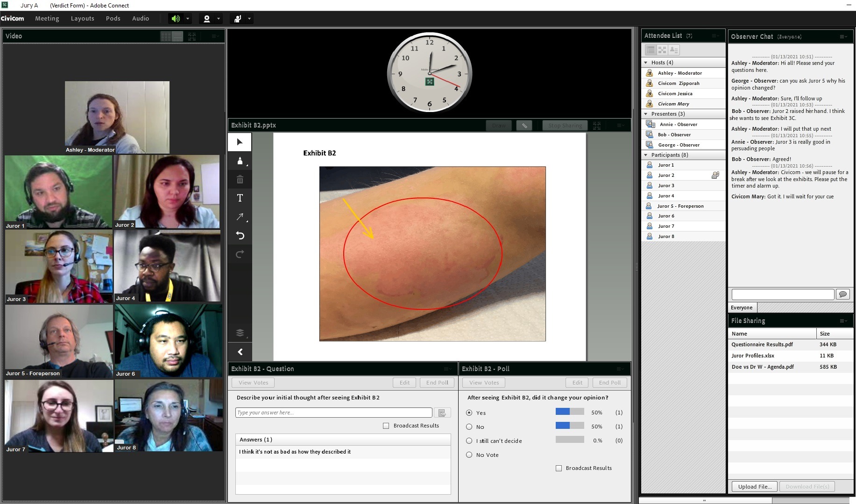
Task: Enable Broadcast Results checkbox in Question pod
Action: point(386,426)
